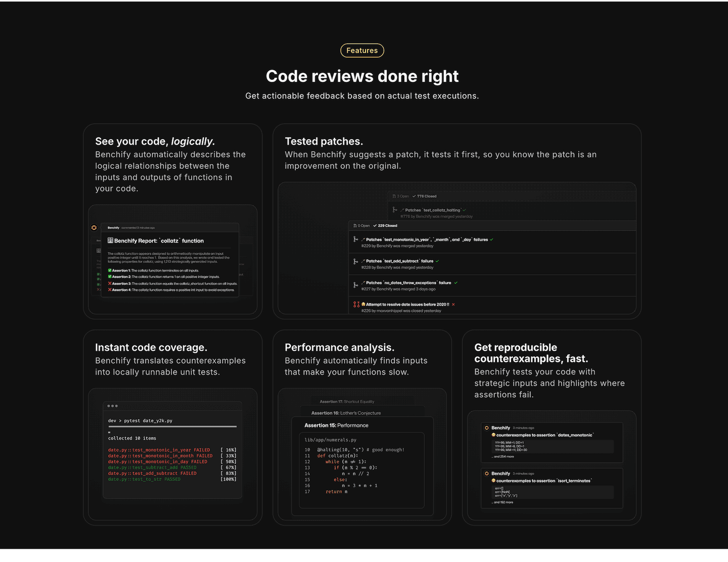The width and height of the screenshot is (728, 562).
Task: Click 'Assertion 16: Lother's Conjecture' card
Action: coord(346,413)
